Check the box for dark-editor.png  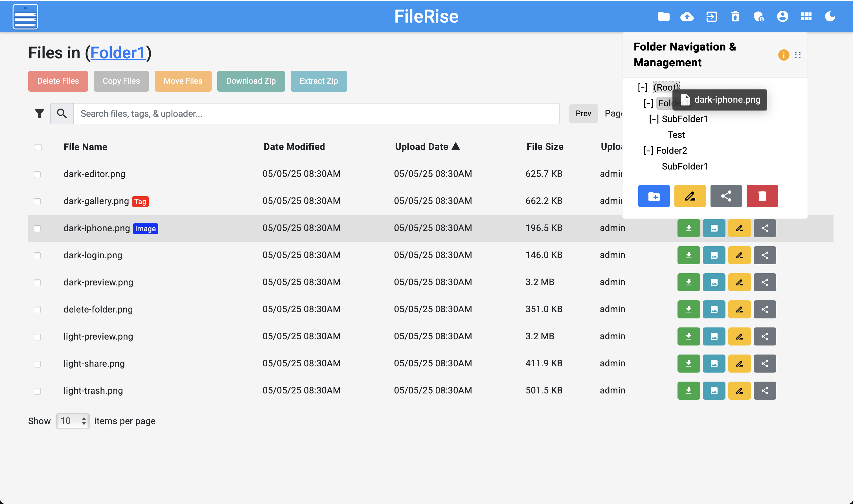(x=37, y=175)
